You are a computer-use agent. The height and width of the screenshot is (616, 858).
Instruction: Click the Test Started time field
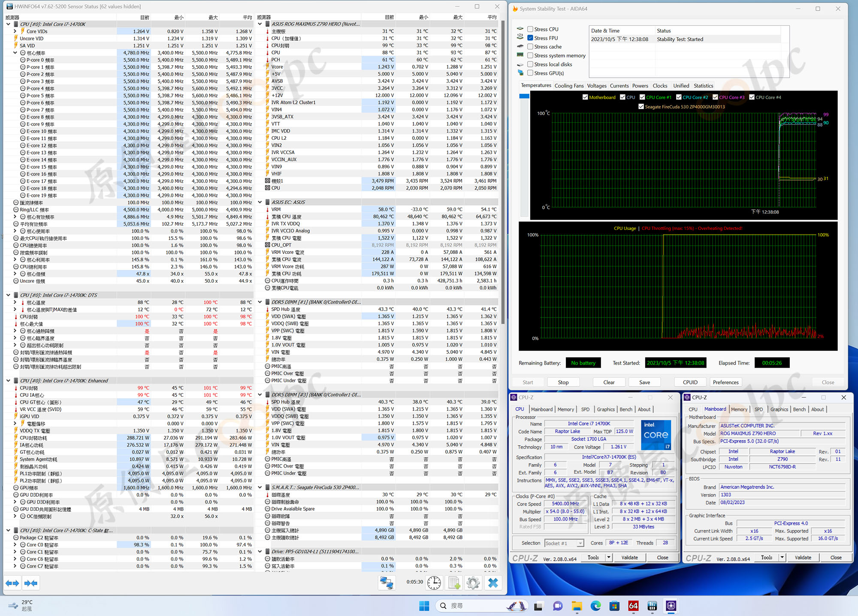point(675,363)
